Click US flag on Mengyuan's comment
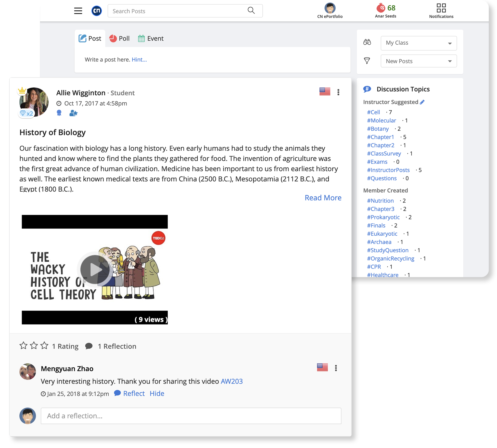 (x=322, y=367)
